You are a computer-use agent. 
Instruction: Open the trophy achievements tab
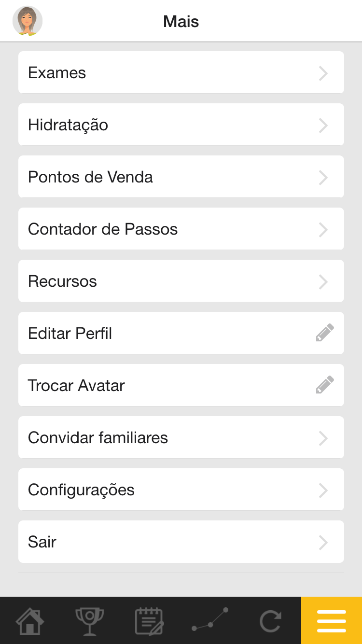[x=90, y=620]
